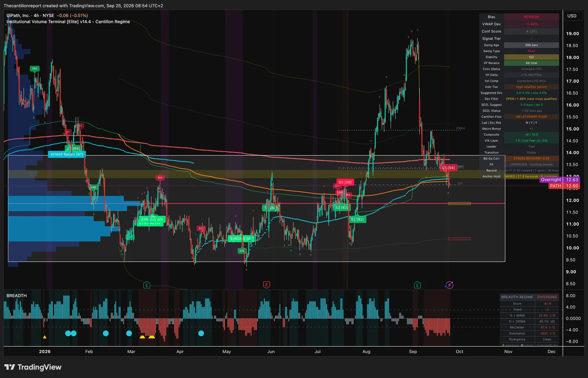Click the Institutional Volume Terminal indicator title
Image resolution: width=588 pixels, height=378 pixels.
tap(68, 22)
